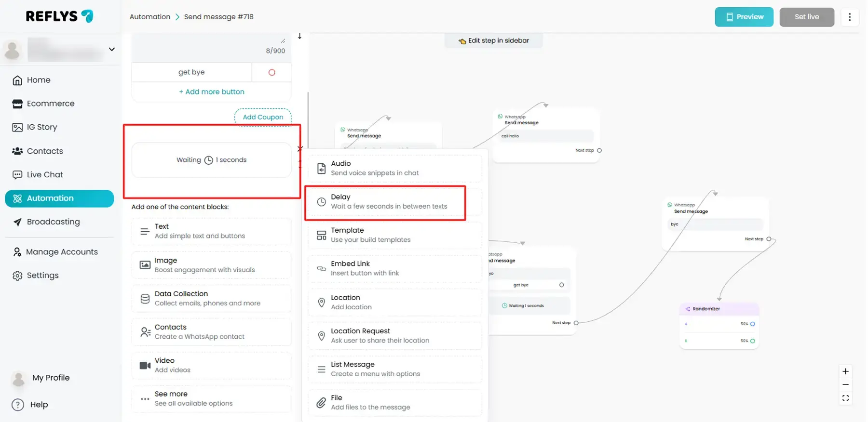Choose the Video camera icon
This screenshot has height=422, width=868.
click(145, 365)
